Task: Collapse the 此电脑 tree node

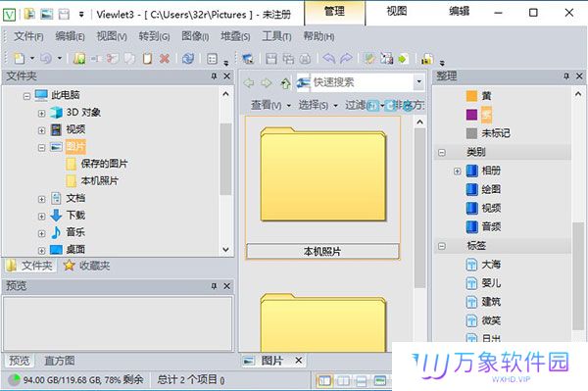Action: coord(26,96)
